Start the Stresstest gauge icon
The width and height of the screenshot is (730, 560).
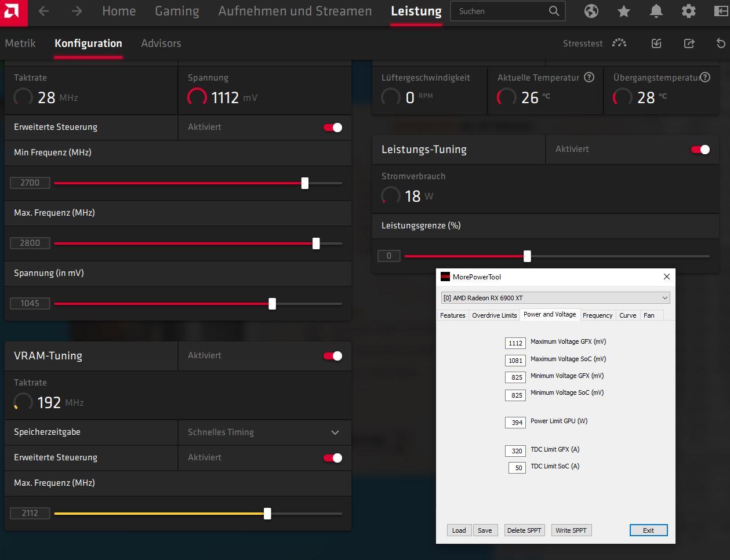click(x=619, y=43)
